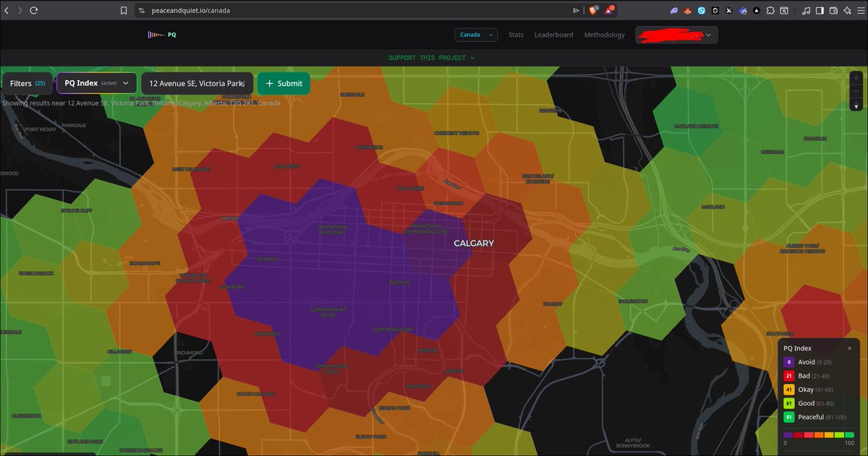Click the black X extension icon
The height and width of the screenshot is (456, 868).
729,11
